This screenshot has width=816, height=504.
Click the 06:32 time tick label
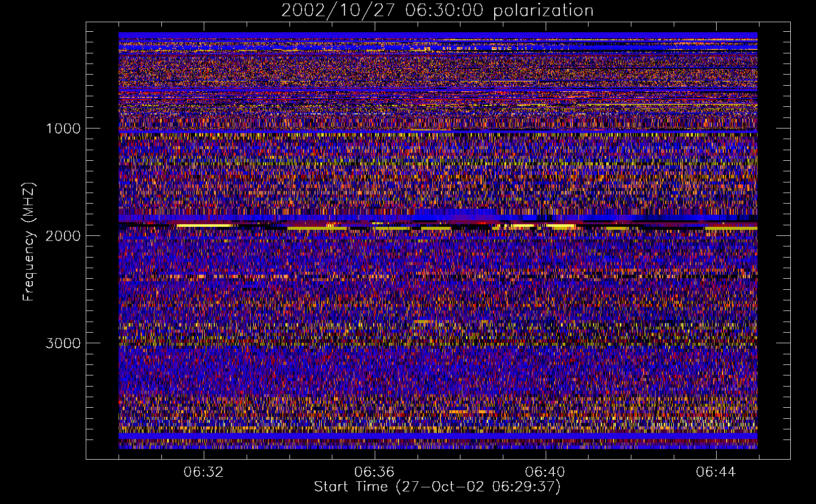point(204,472)
